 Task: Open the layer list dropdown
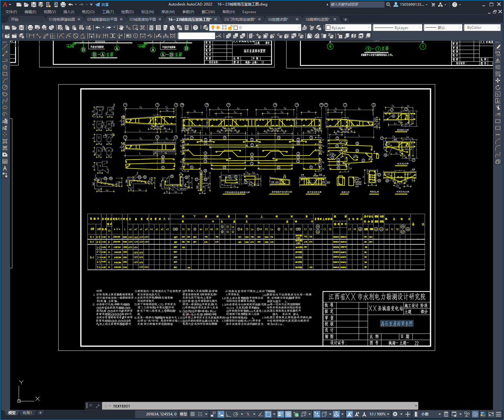(256, 28)
